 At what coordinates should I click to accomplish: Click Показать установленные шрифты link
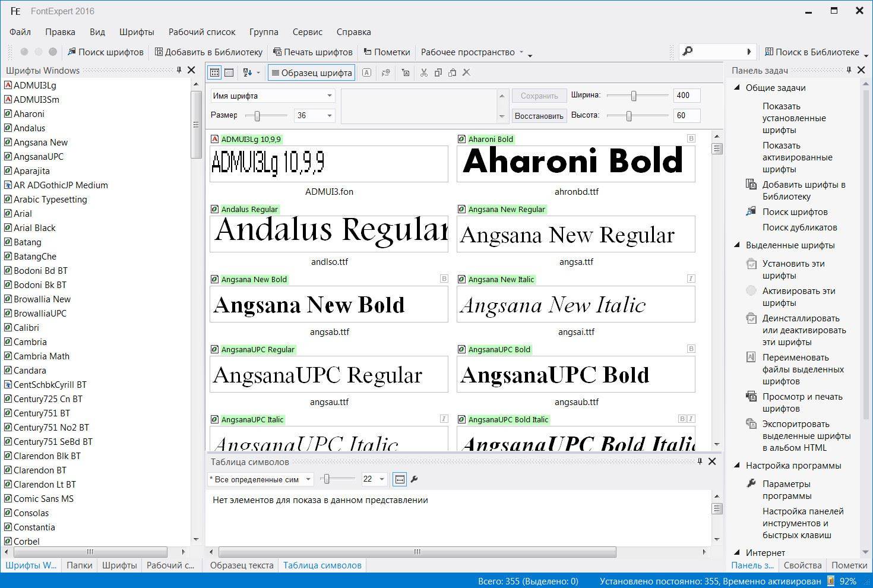point(794,118)
